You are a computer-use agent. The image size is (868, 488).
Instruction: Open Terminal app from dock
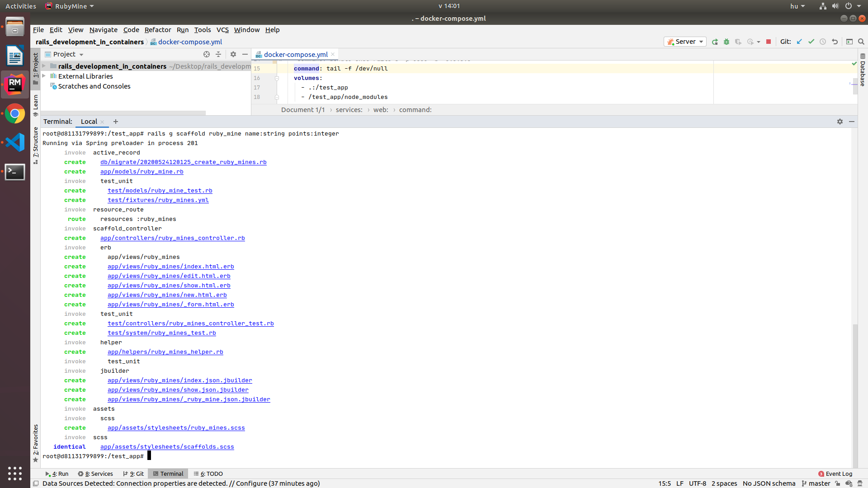(15, 172)
